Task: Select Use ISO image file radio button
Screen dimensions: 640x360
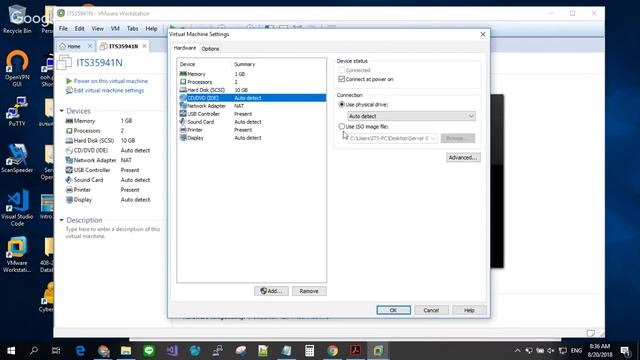Action: [342, 127]
